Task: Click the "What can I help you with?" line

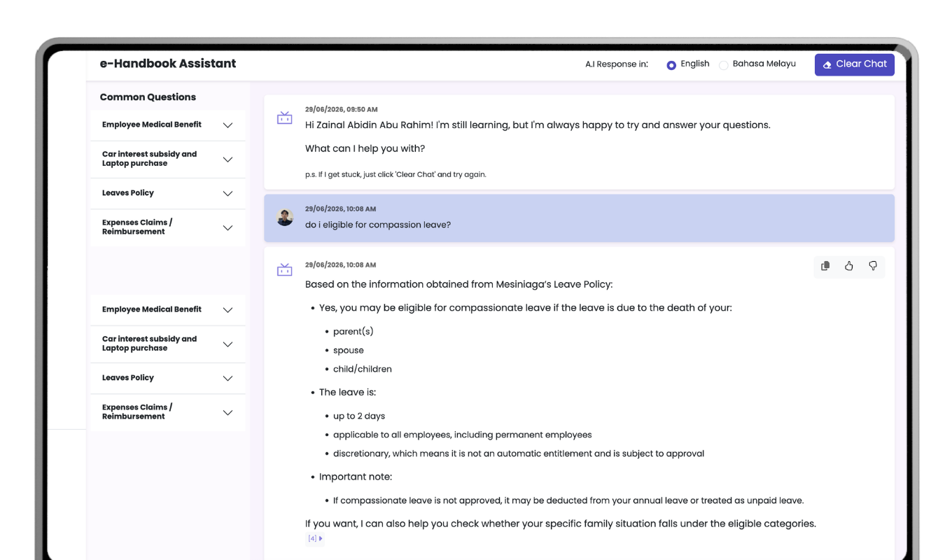Action: pyautogui.click(x=365, y=148)
